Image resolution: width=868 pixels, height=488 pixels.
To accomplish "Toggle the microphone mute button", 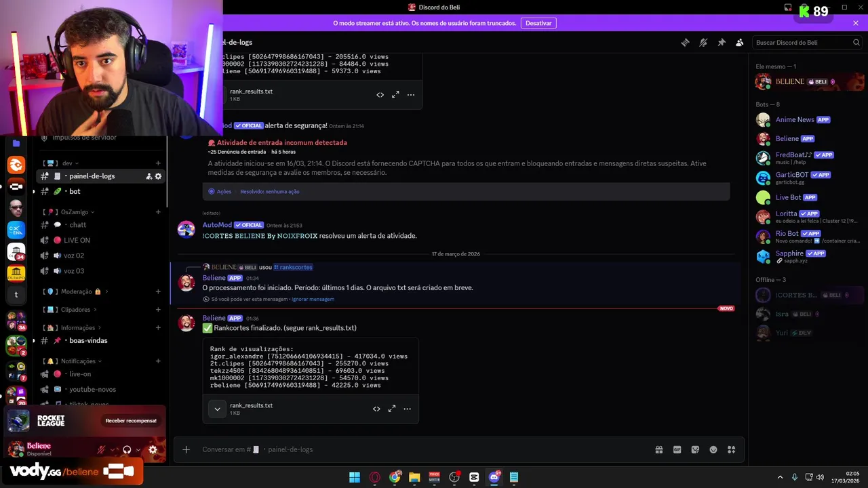I will click(x=101, y=449).
